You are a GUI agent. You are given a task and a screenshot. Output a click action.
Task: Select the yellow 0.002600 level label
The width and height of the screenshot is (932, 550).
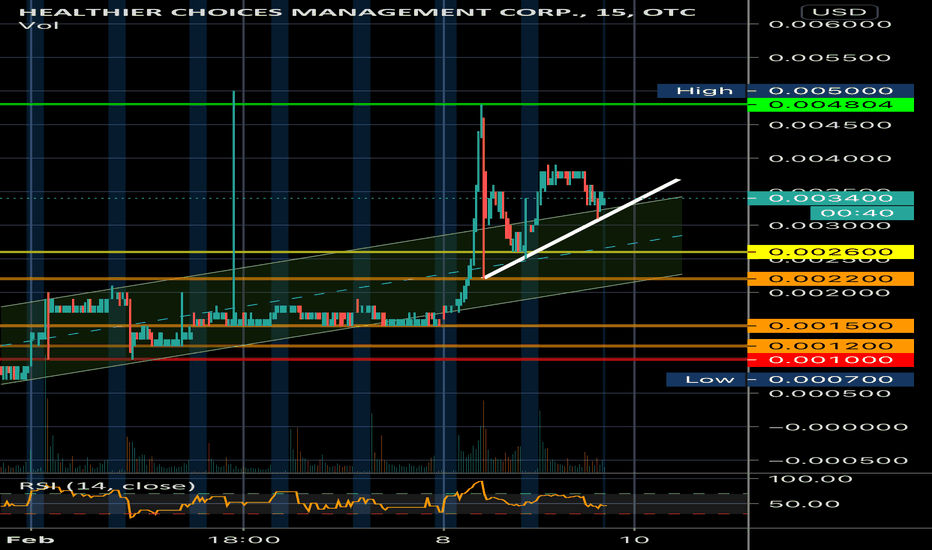pos(830,252)
